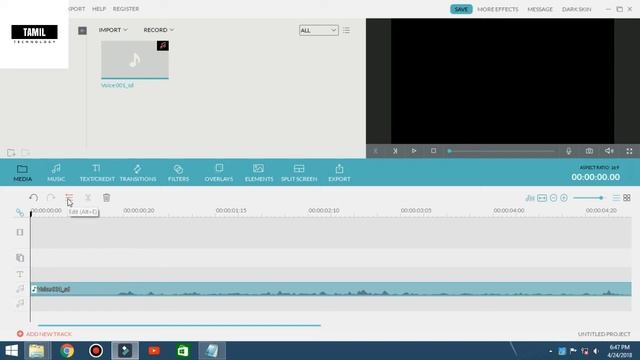The image size is (640, 360).
Task: Stop the preview playback
Action: pyautogui.click(x=433, y=151)
